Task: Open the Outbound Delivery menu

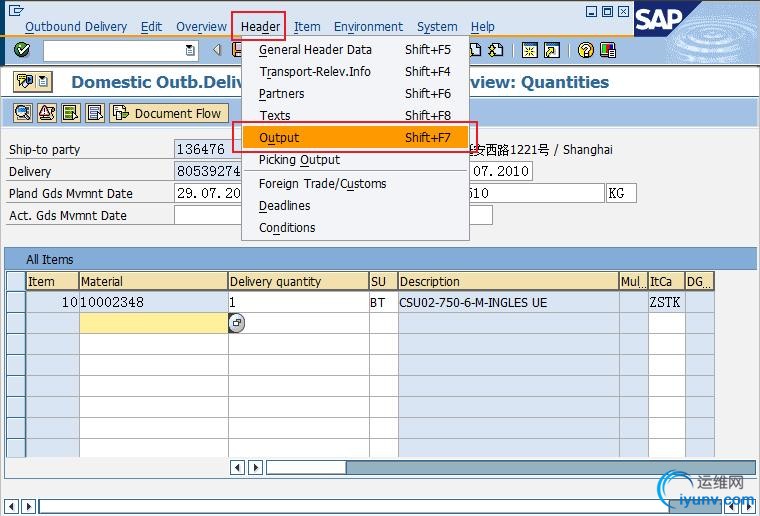Action: (76, 27)
